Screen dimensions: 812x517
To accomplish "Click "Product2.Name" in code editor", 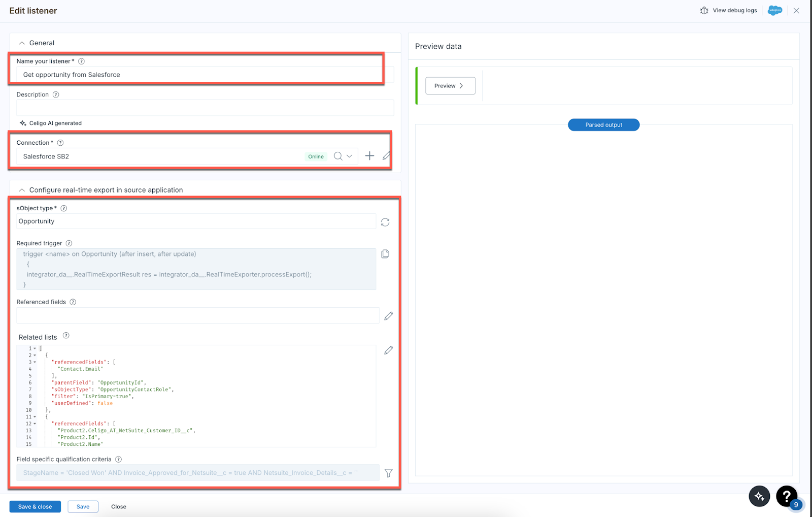I will pyautogui.click(x=80, y=444).
